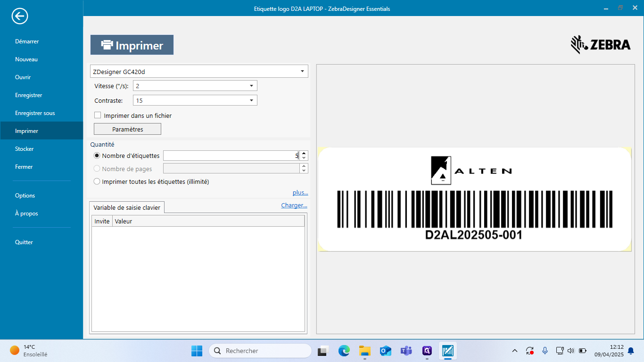Click Quitter to exit the application

pos(24,242)
